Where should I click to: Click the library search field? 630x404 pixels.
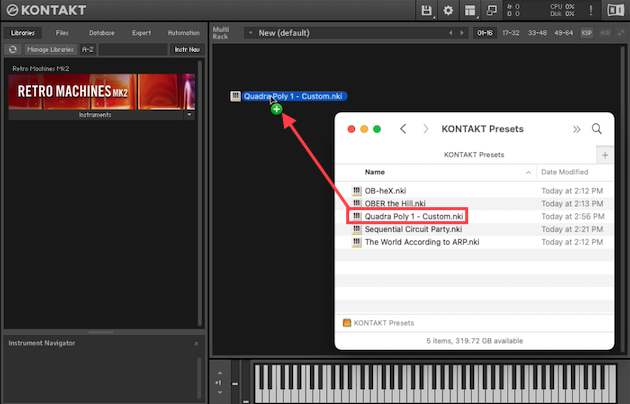click(133, 49)
